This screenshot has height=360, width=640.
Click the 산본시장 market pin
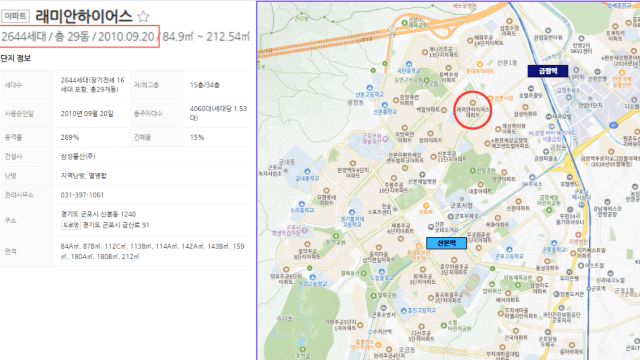click(x=490, y=98)
